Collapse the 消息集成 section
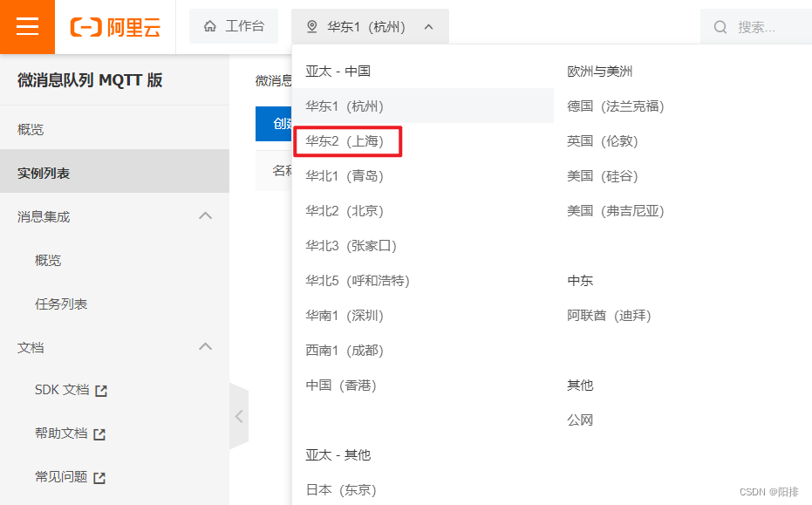This screenshot has height=505, width=812. coord(205,215)
